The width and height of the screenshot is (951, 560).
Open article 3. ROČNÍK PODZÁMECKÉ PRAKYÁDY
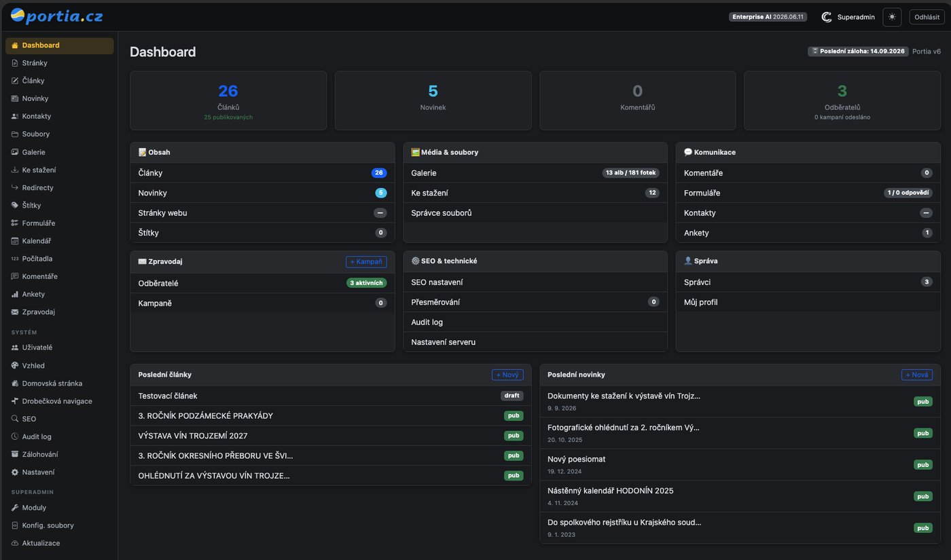tap(331, 415)
